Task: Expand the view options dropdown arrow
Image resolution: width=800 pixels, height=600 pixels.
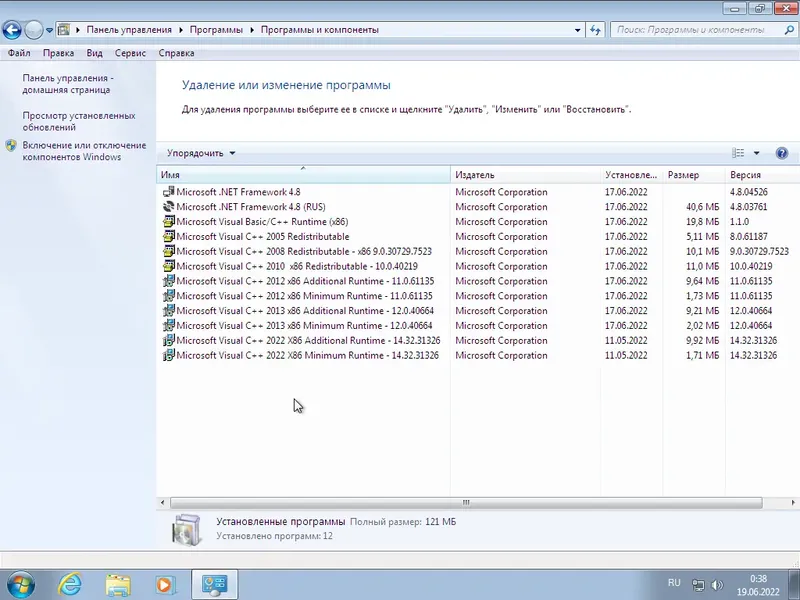Action: [x=756, y=153]
